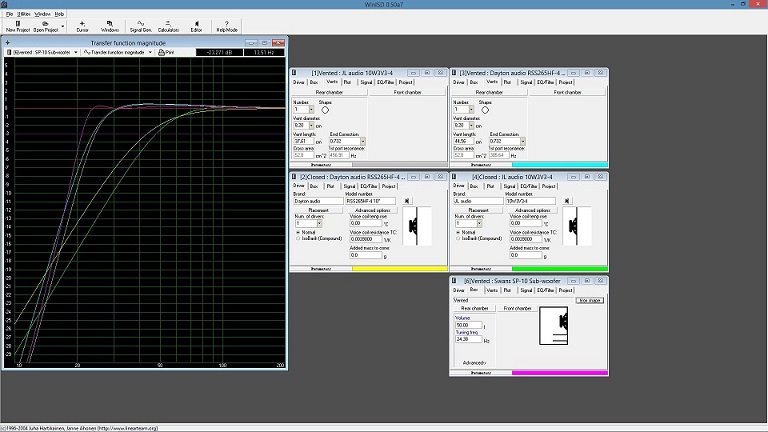Click the green color bar in project 4
The image size is (768, 432).
[x=560, y=268]
